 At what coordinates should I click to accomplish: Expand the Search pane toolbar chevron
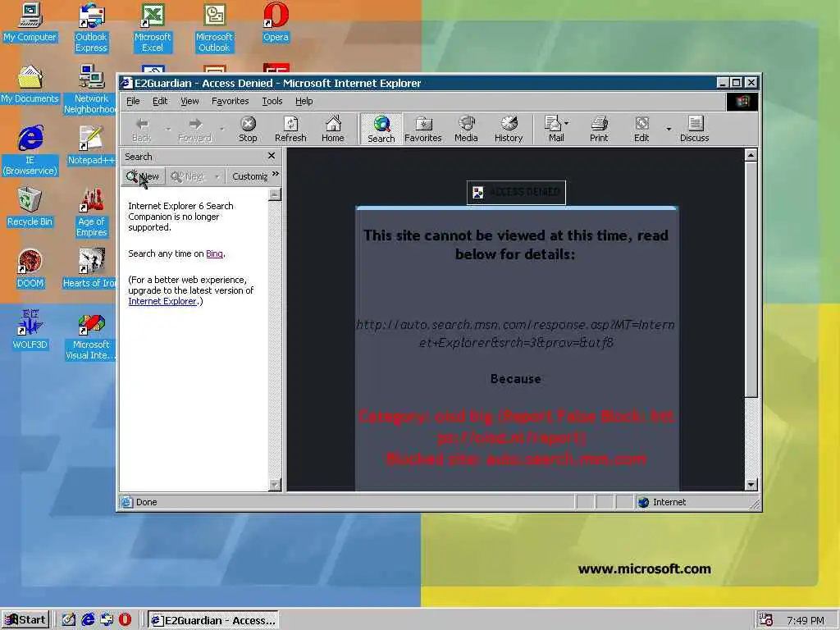click(276, 174)
